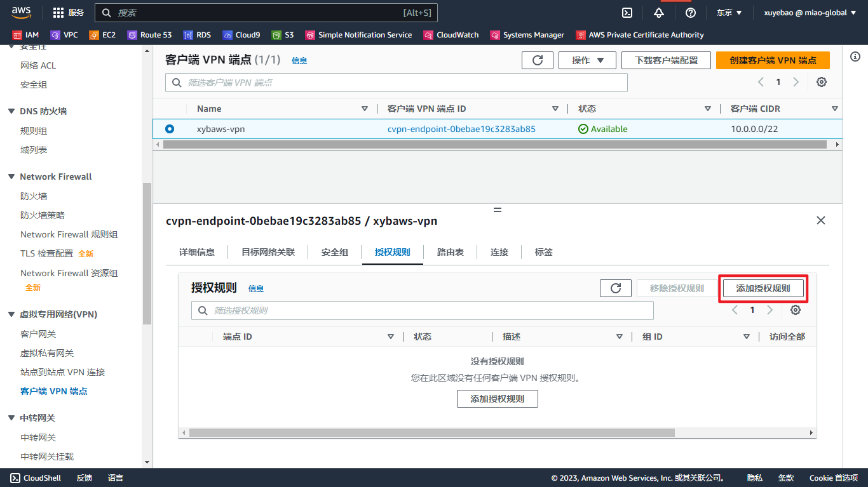The height and width of the screenshot is (487, 868).
Task: Open 客户网关 in sidebar
Action: 38,334
